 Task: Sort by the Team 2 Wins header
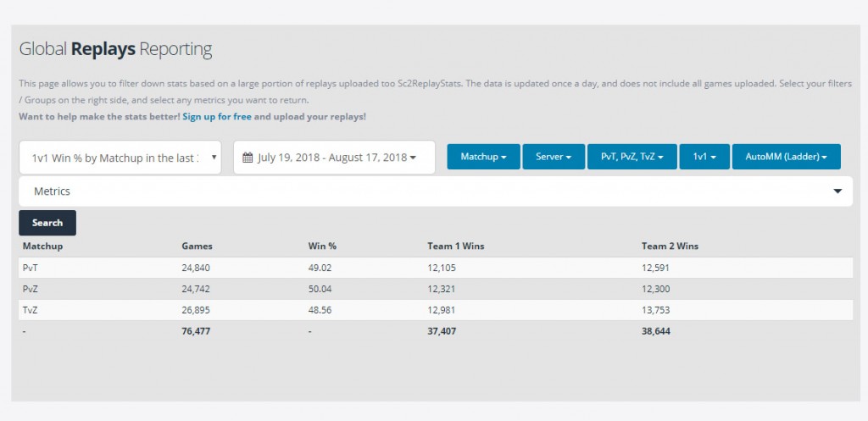(670, 247)
